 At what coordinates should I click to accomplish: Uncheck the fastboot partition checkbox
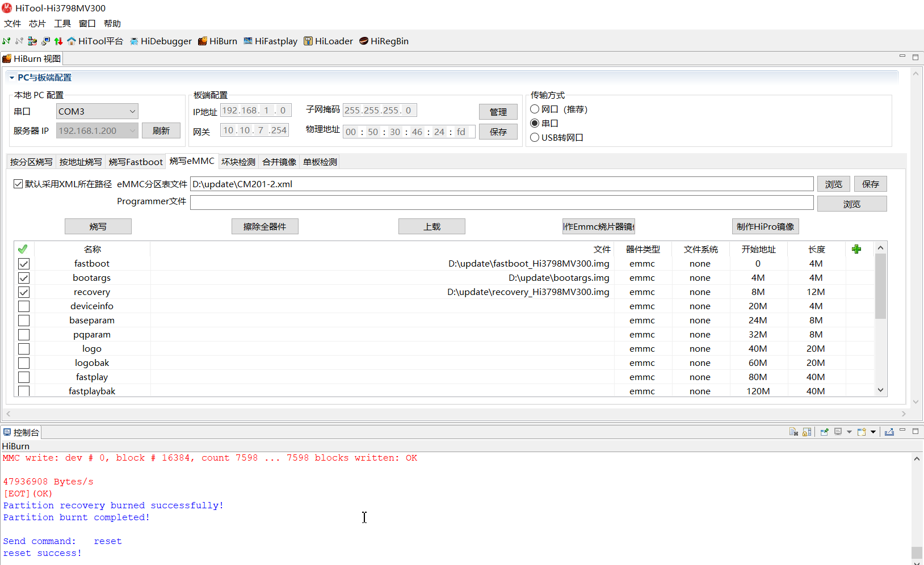[24, 264]
